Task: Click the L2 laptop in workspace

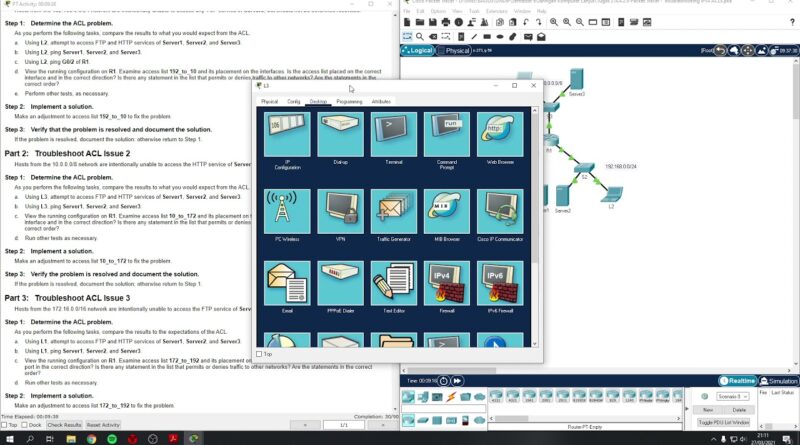Action: 612,196
